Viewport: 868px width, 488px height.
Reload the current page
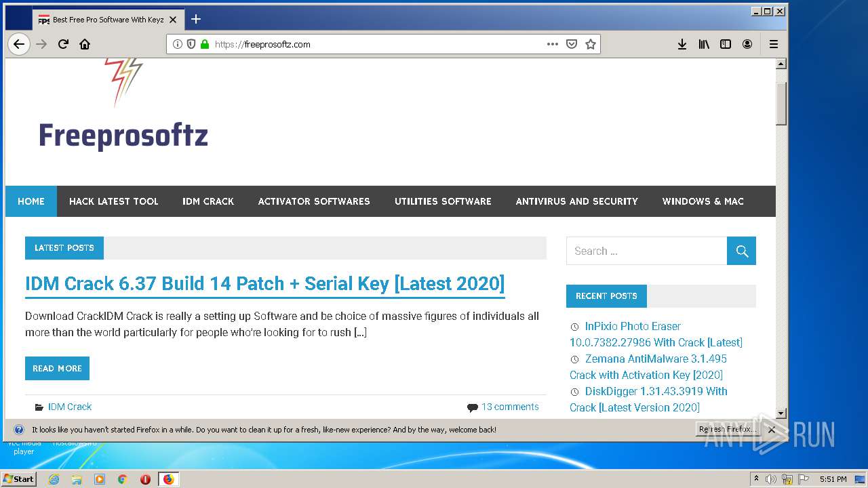(x=63, y=44)
